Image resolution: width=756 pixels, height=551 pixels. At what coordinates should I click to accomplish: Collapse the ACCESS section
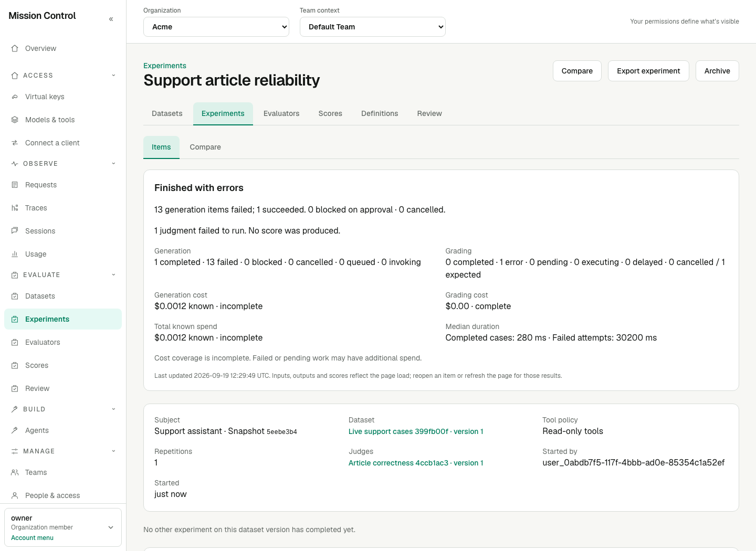[113, 76]
